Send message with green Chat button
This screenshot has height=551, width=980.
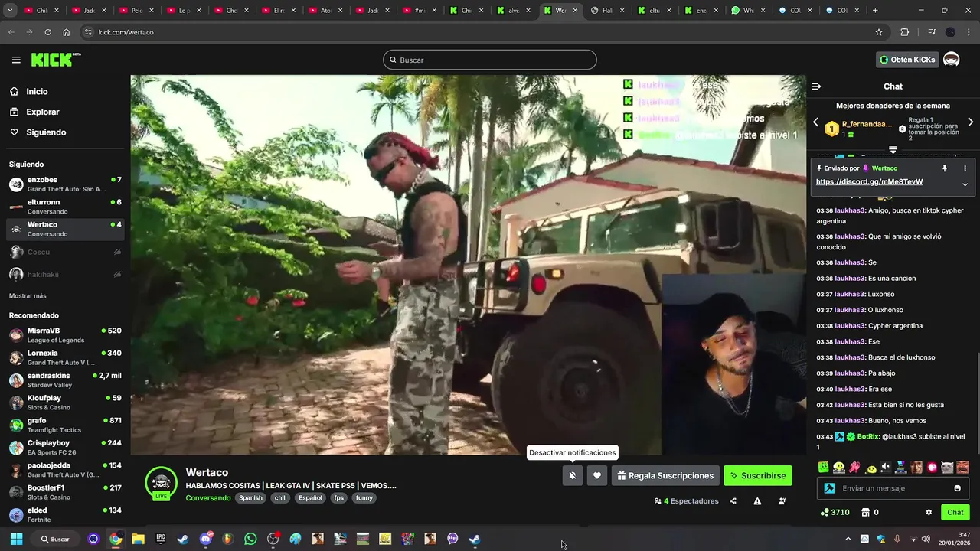click(x=955, y=512)
